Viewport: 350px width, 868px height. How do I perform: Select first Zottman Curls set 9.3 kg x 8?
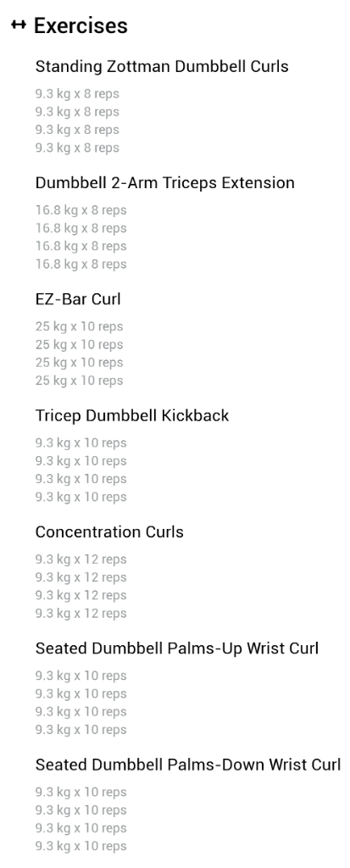point(77,94)
